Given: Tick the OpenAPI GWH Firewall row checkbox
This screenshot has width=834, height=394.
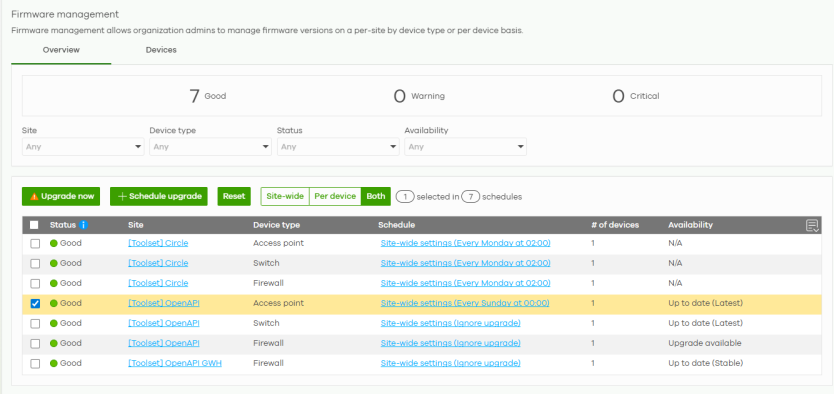Looking at the screenshot, I should (x=35, y=363).
